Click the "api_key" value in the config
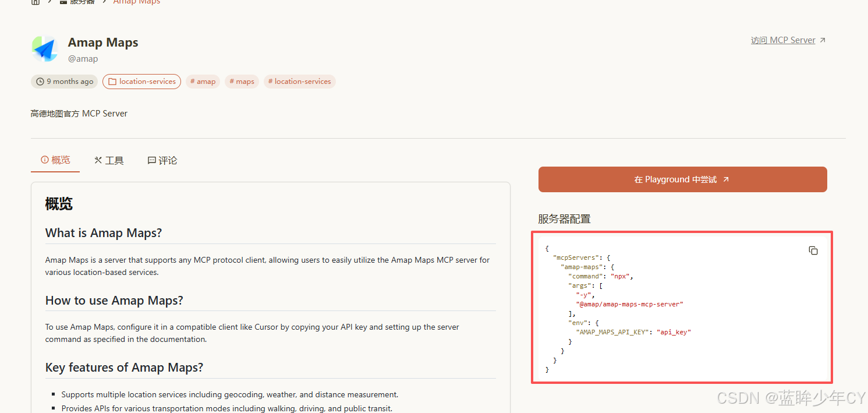The height and width of the screenshot is (413, 868). coord(674,332)
